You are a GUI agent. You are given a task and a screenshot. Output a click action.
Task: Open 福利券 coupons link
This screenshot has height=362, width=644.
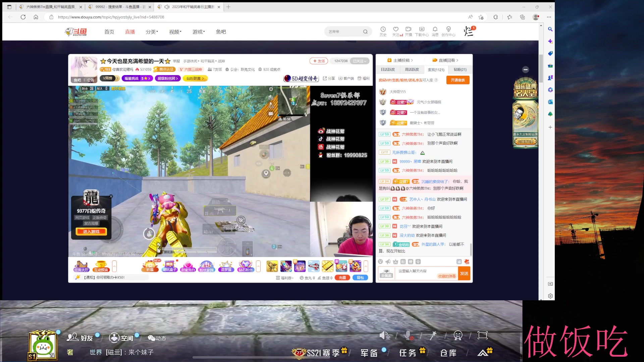[x=284, y=278]
